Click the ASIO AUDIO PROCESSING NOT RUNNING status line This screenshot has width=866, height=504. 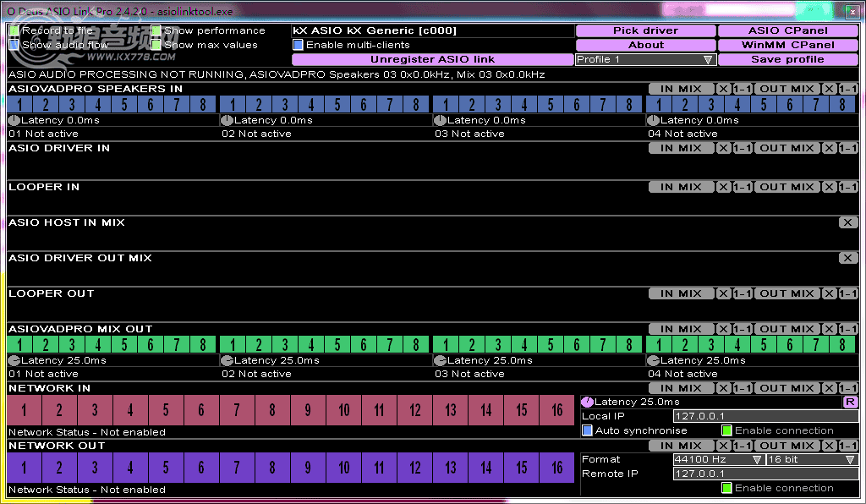pos(277,74)
